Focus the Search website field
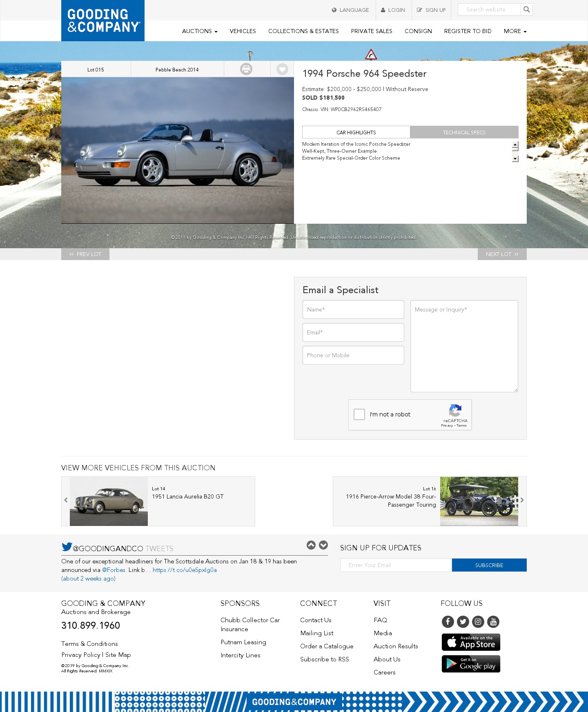Image resolution: width=588 pixels, height=712 pixels. (x=489, y=9)
